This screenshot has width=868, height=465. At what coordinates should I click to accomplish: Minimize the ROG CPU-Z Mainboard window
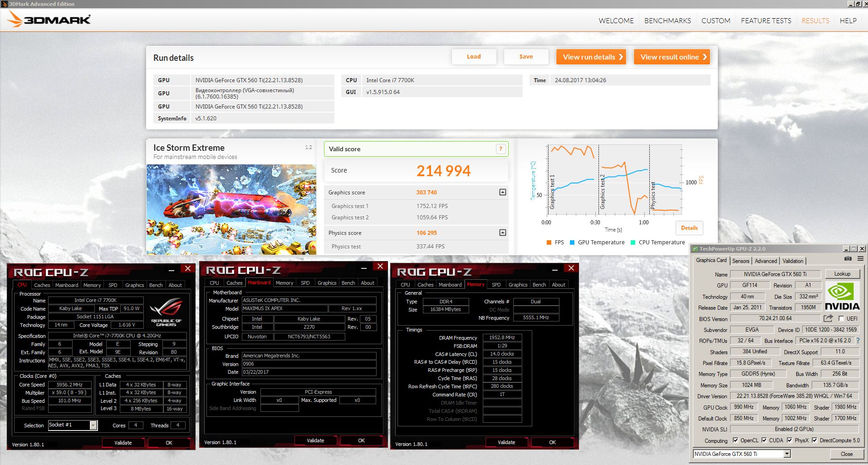[x=364, y=267]
